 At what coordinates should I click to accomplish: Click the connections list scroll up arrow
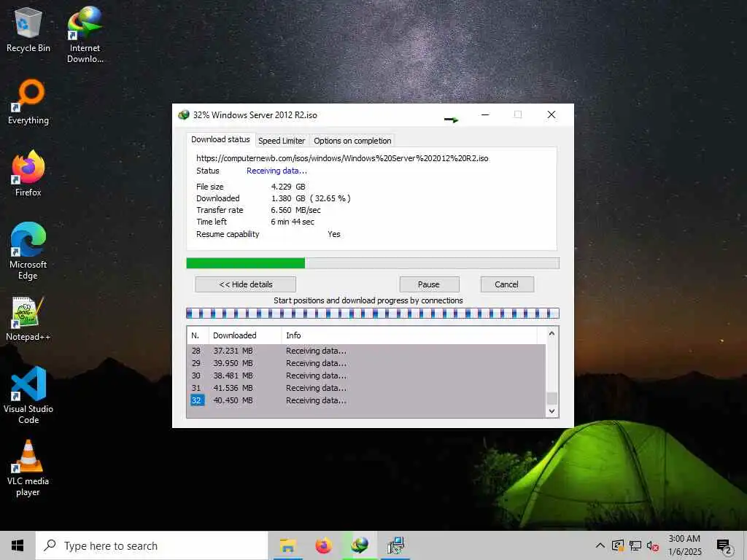[x=551, y=334]
